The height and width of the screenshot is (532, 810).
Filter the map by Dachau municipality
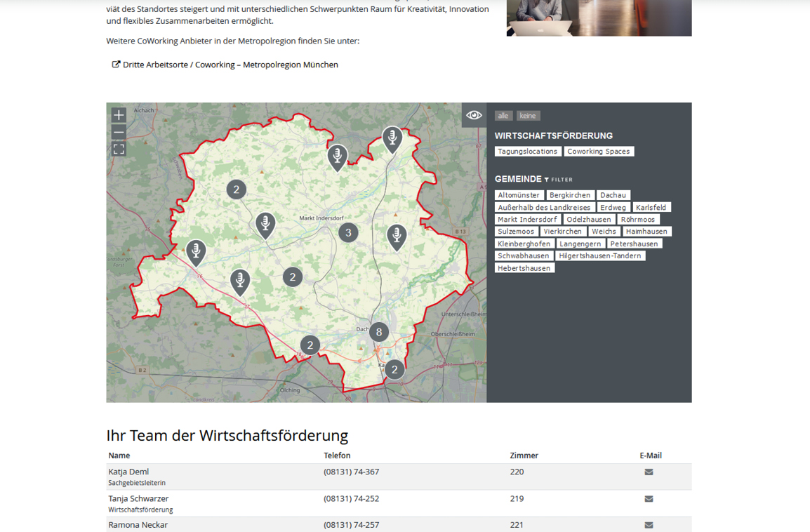click(613, 195)
